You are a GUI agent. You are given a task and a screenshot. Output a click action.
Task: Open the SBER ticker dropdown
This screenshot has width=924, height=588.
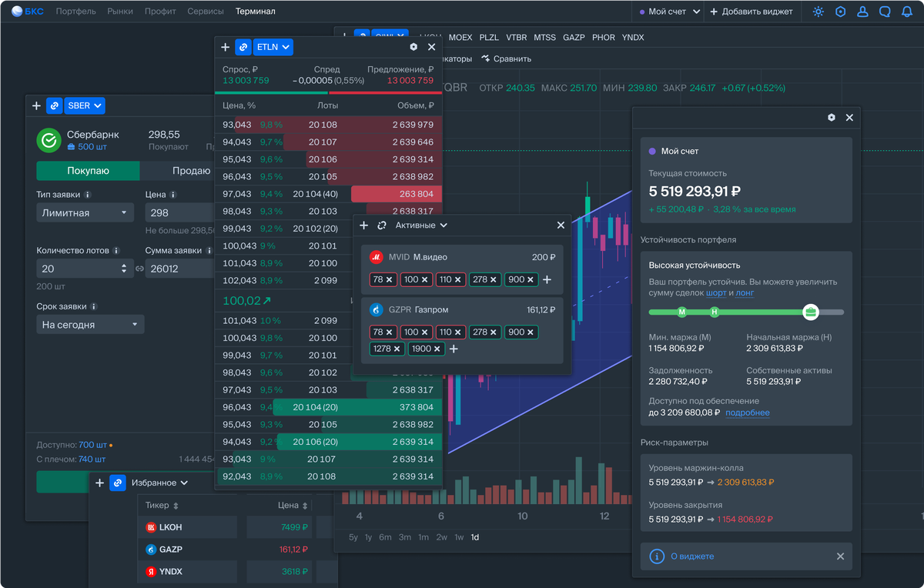(x=85, y=106)
